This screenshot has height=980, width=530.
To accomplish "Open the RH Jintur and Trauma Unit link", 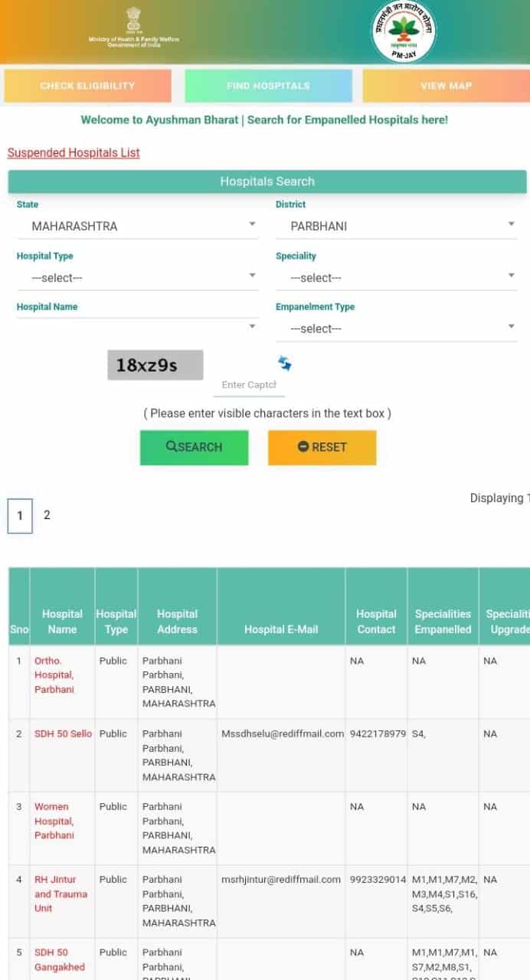I will (x=60, y=893).
